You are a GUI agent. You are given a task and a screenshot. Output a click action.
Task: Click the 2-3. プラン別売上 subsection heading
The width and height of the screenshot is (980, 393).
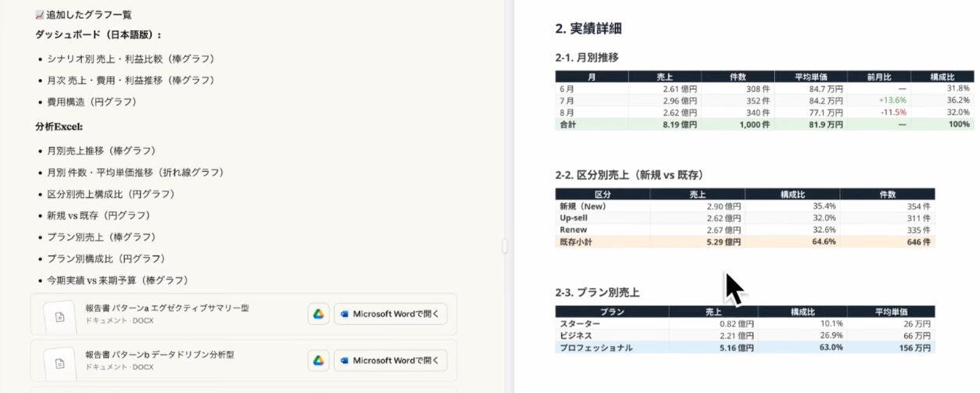(x=597, y=292)
